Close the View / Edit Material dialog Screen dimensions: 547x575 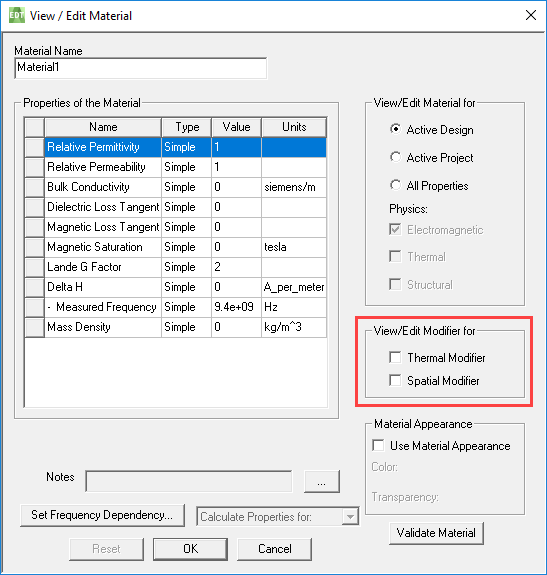531,15
